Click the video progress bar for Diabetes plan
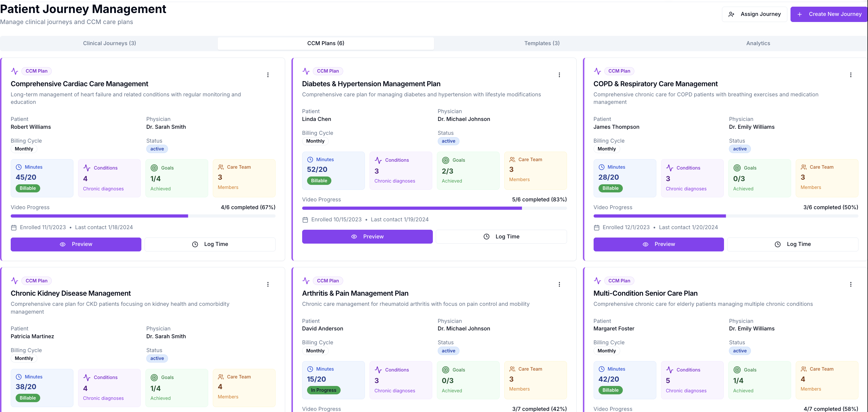The image size is (868, 412). click(x=434, y=208)
